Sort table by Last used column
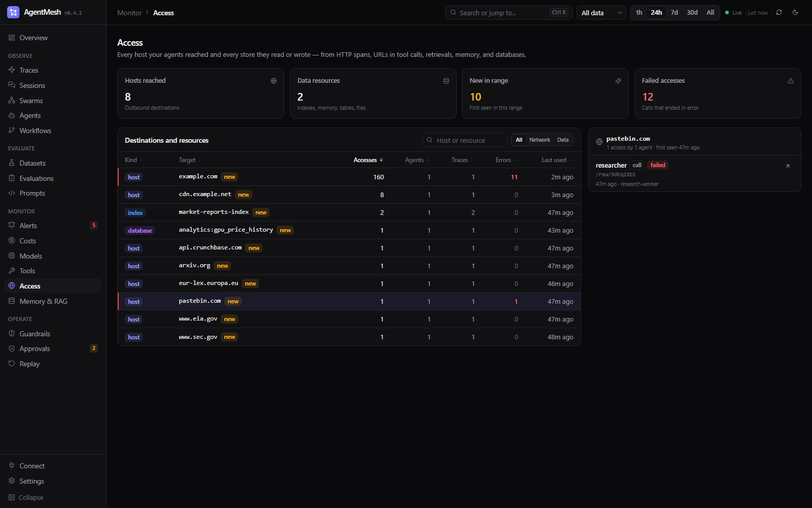Image resolution: width=812 pixels, height=508 pixels. pos(557,160)
